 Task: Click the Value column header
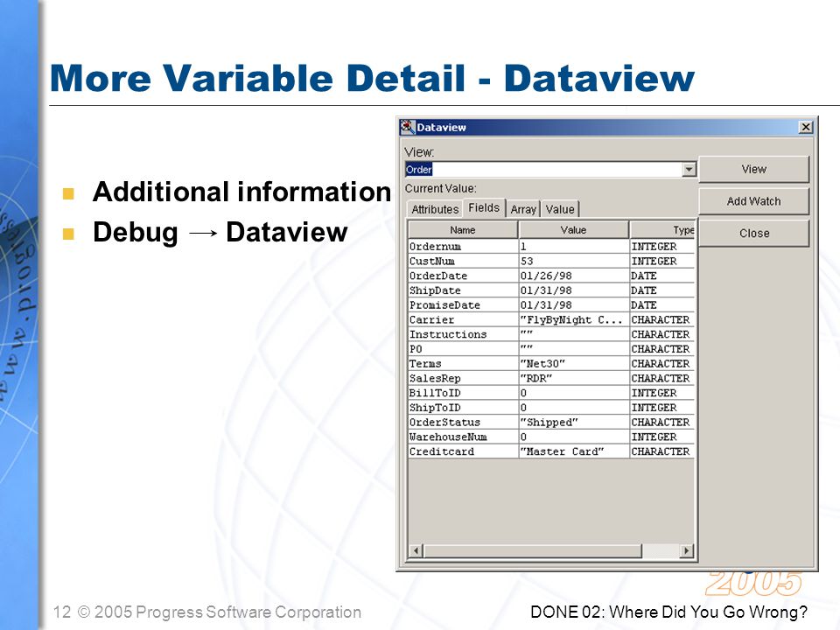pyautogui.click(x=573, y=230)
